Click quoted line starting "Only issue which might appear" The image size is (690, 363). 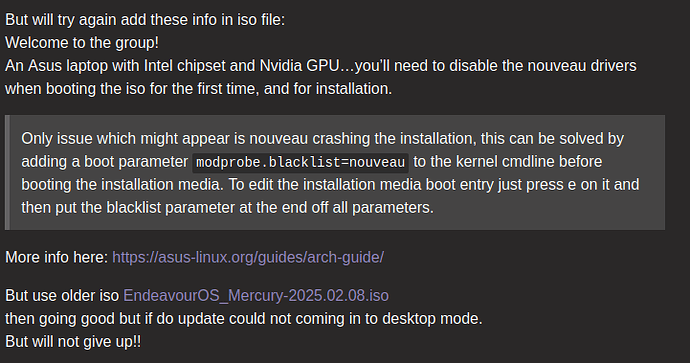tap(323, 139)
